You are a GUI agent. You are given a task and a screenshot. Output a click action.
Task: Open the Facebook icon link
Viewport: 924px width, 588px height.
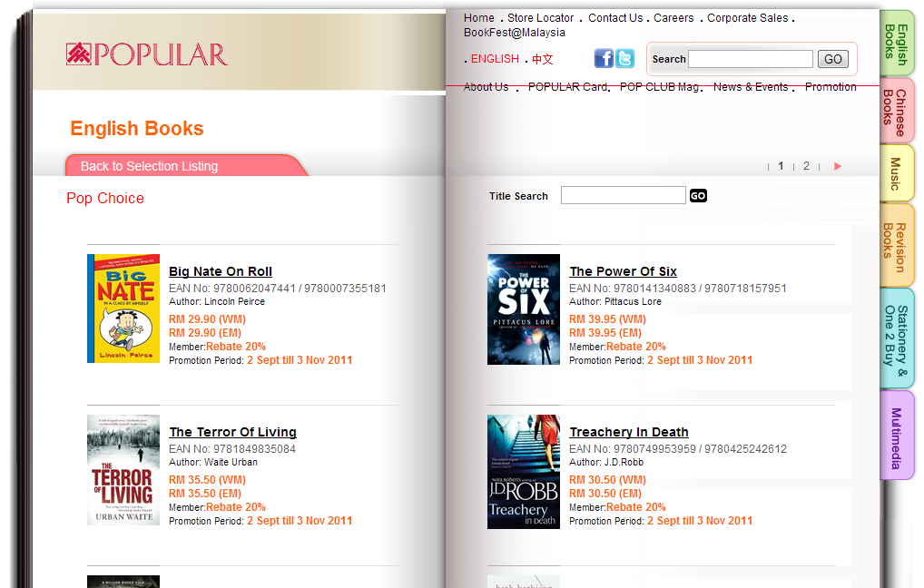[604, 58]
